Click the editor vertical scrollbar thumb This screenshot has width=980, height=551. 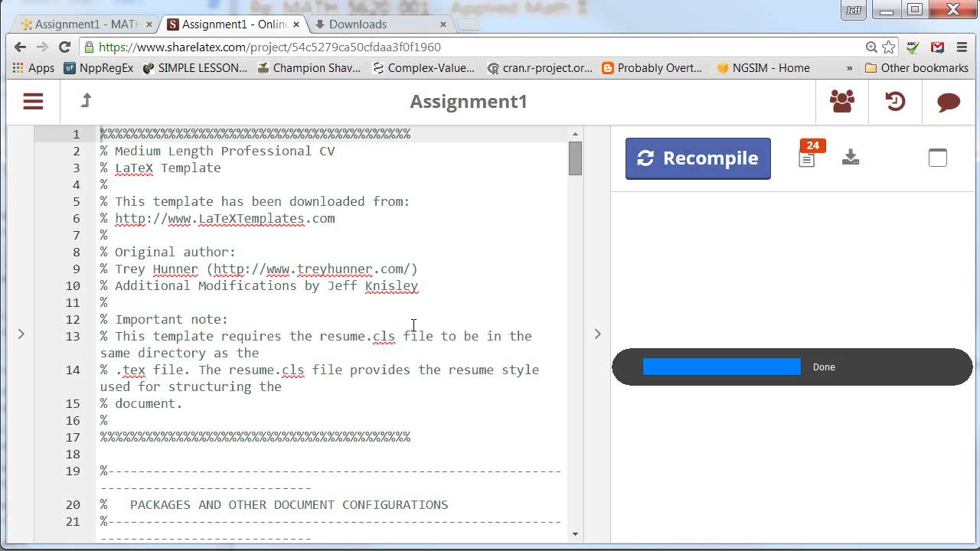(576, 158)
